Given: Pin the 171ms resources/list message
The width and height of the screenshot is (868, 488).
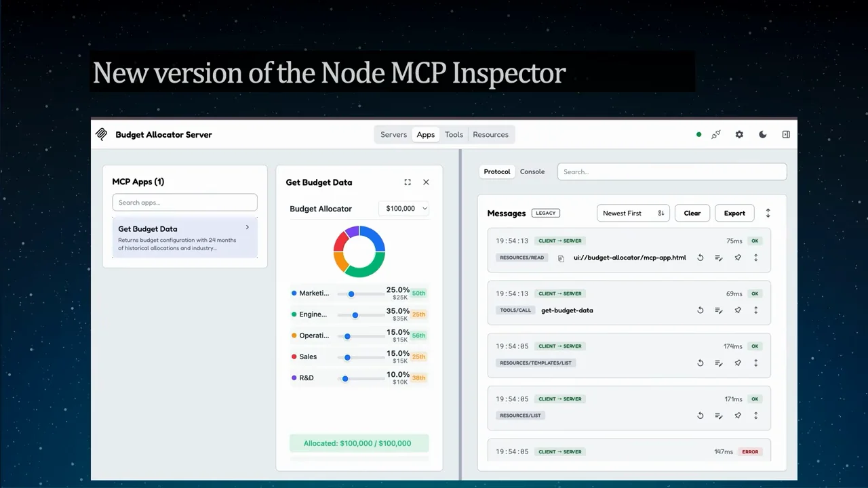Looking at the screenshot, I should [x=738, y=415].
